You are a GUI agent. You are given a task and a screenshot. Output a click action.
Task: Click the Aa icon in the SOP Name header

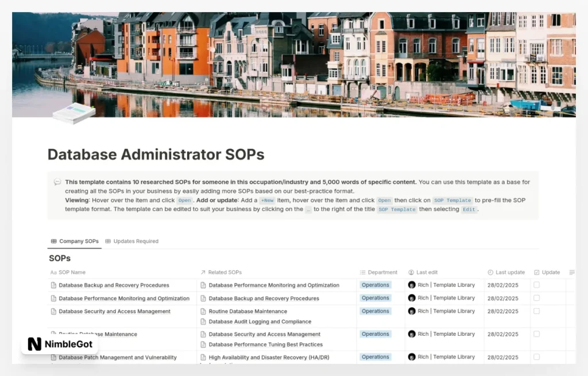point(52,272)
